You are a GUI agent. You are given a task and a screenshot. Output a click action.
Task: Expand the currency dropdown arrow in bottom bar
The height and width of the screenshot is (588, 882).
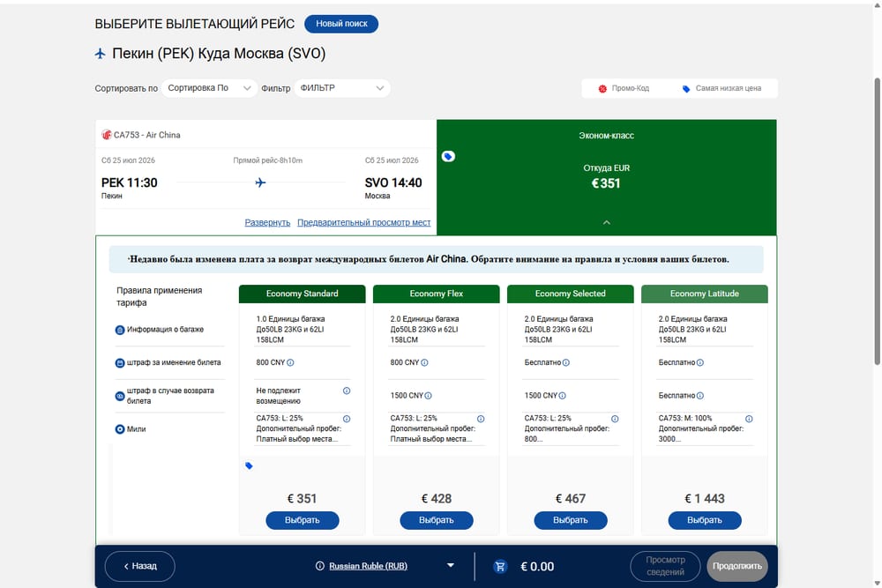point(451,565)
